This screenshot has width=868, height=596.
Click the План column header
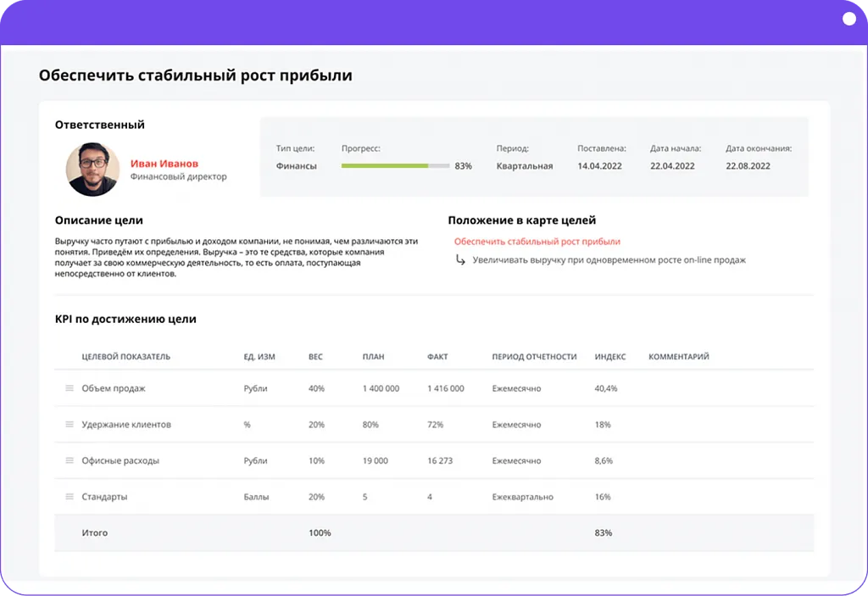(x=373, y=357)
